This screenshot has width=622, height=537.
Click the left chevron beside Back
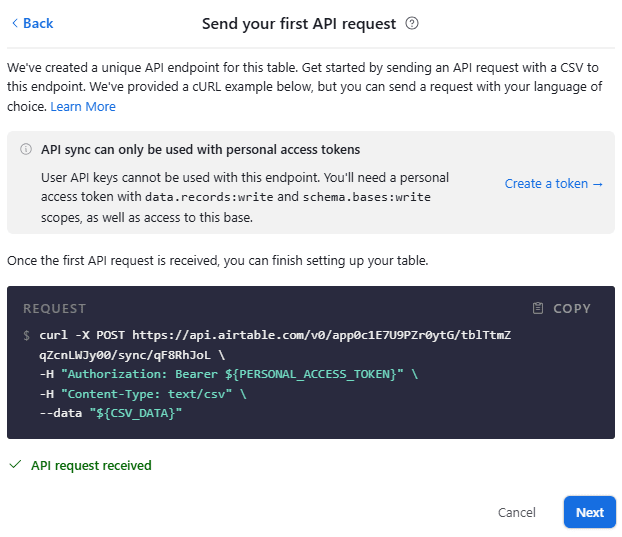tap(14, 23)
